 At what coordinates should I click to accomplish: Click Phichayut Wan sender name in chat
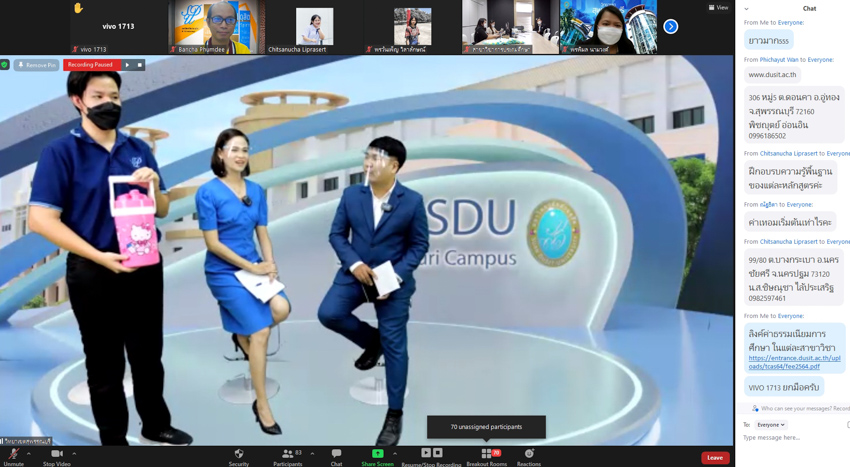click(x=779, y=60)
